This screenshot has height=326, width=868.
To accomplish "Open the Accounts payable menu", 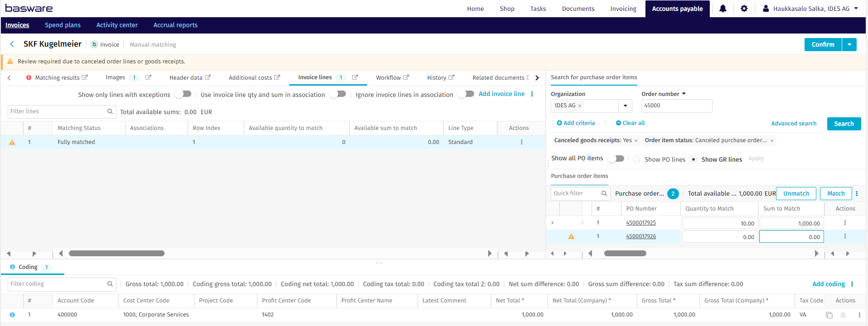I will [x=677, y=9].
